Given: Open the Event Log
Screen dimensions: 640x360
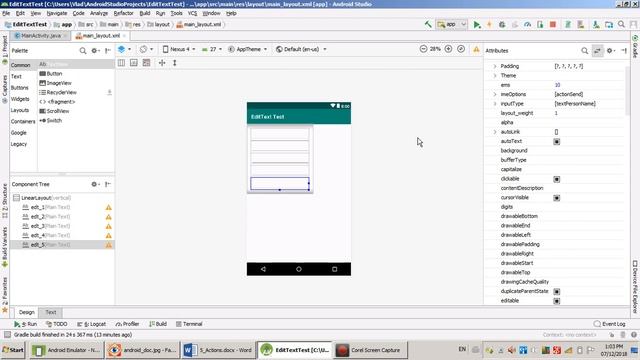Looking at the screenshot, I should [610, 324].
